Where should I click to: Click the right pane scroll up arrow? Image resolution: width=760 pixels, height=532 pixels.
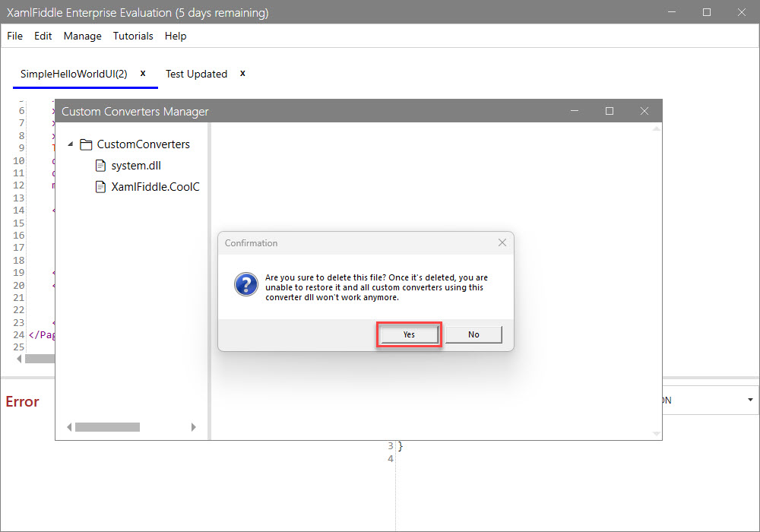pyautogui.click(x=657, y=129)
